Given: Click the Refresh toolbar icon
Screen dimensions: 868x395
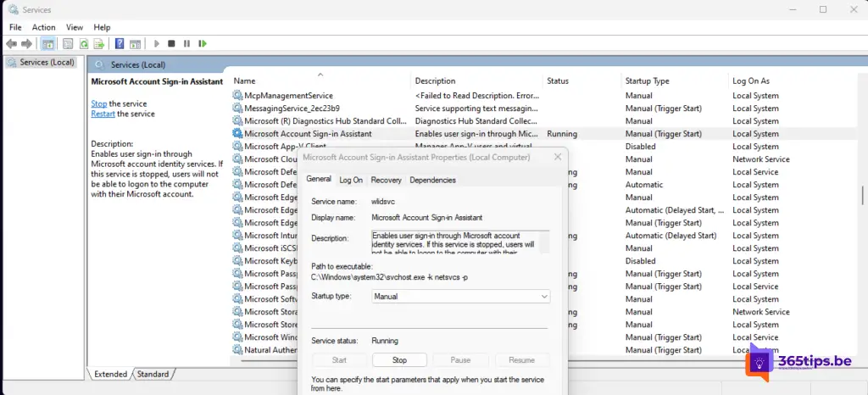Looking at the screenshot, I should (x=84, y=43).
